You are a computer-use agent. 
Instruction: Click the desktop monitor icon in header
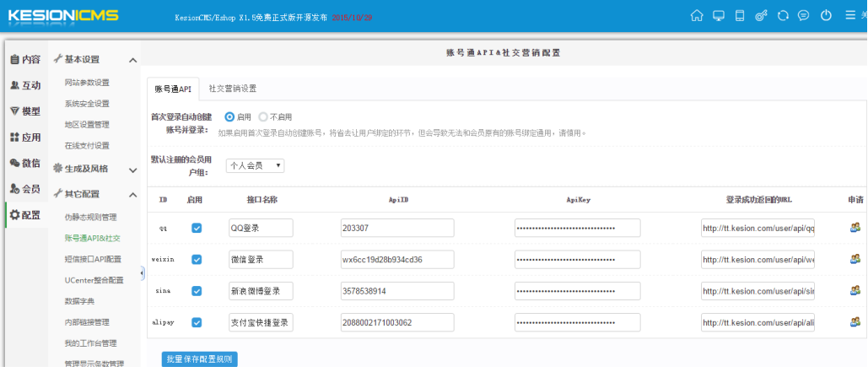[x=718, y=15]
